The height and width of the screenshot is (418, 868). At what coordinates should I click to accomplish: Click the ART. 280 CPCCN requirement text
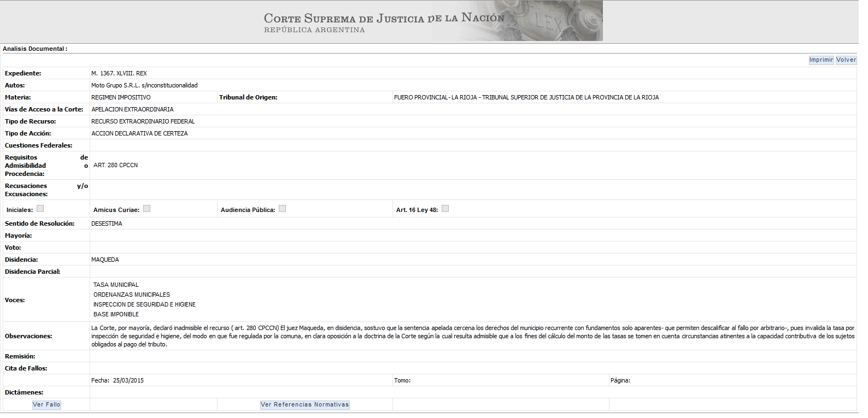point(115,165)
